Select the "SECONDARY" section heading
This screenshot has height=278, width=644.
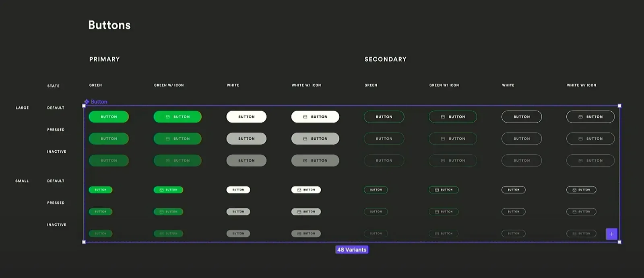coord(386,59)
